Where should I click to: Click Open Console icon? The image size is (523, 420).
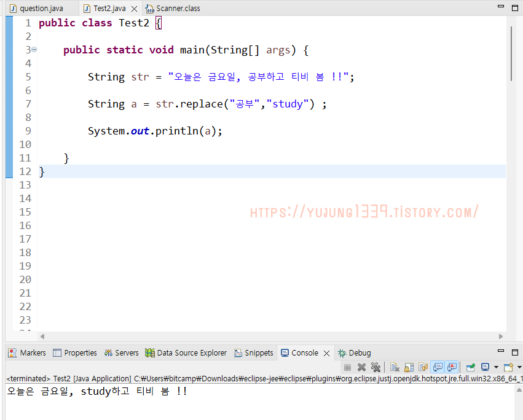pos(508,367)
